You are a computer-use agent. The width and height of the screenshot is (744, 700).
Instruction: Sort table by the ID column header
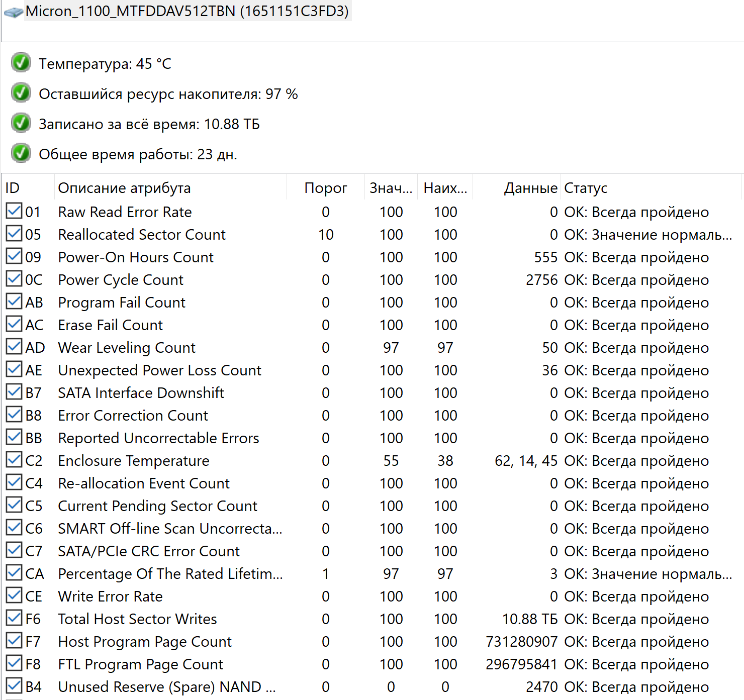coord(28,188)
